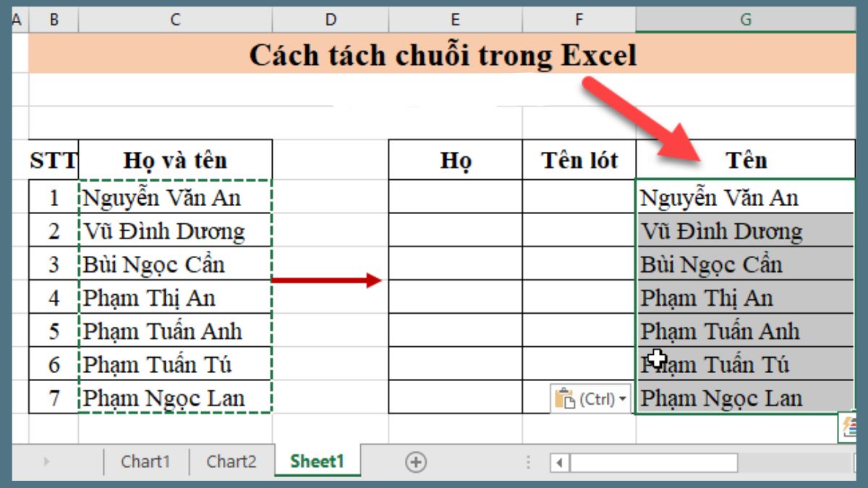
Task: Click STT cell with number 5
Action: point(54,330)
